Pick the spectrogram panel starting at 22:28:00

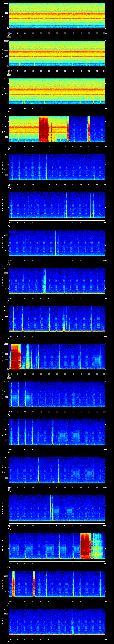[57, 243]
